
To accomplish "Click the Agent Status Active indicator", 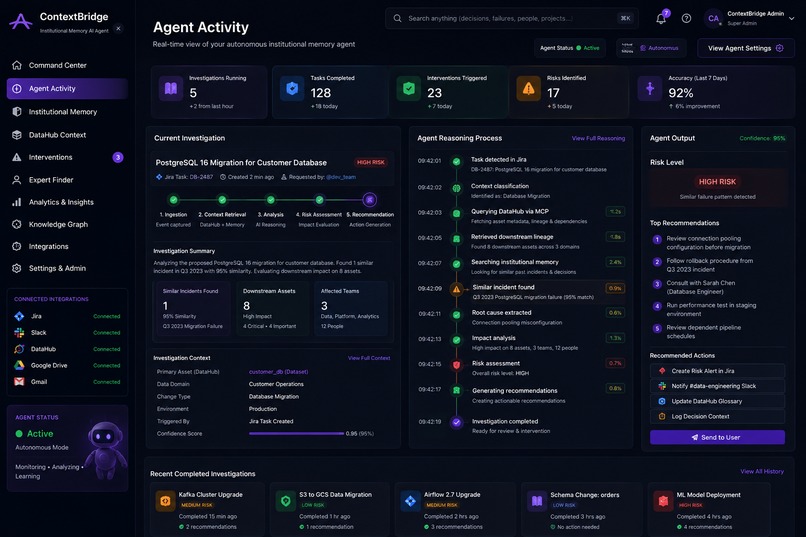I will pyautogui.click(x=570, y=48).
